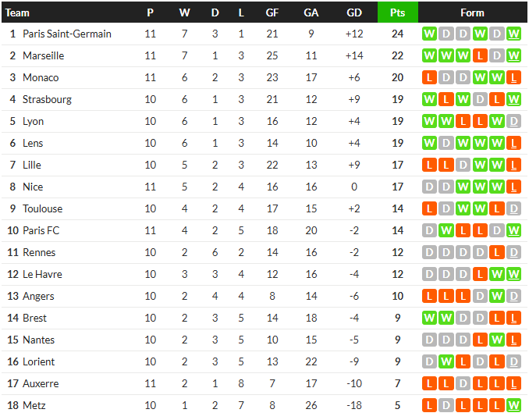Click Metz's underlined green W form badge

(513, 405)
